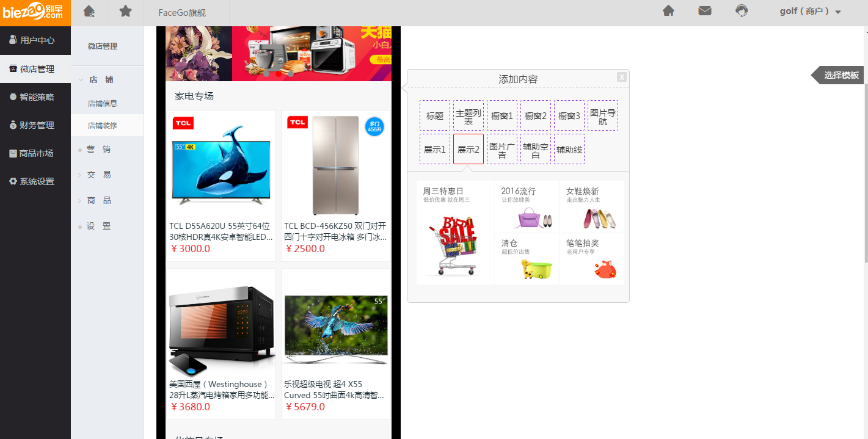Select the 橱窗1 content block

pyautogui.click(x=502, y=115)
